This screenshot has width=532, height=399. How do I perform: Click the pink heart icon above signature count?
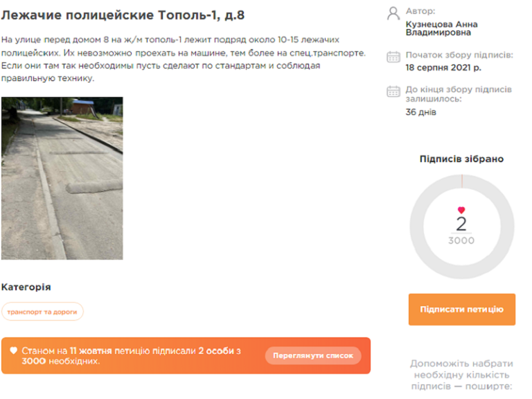coord(461,211)
